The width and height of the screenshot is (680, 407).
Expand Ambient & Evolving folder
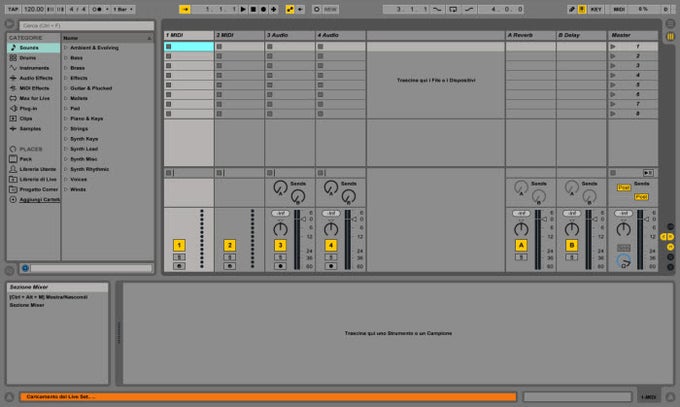tap(66, 48)
